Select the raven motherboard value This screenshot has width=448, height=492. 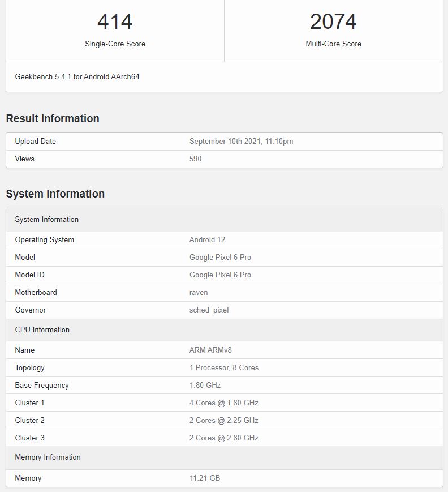199,292
